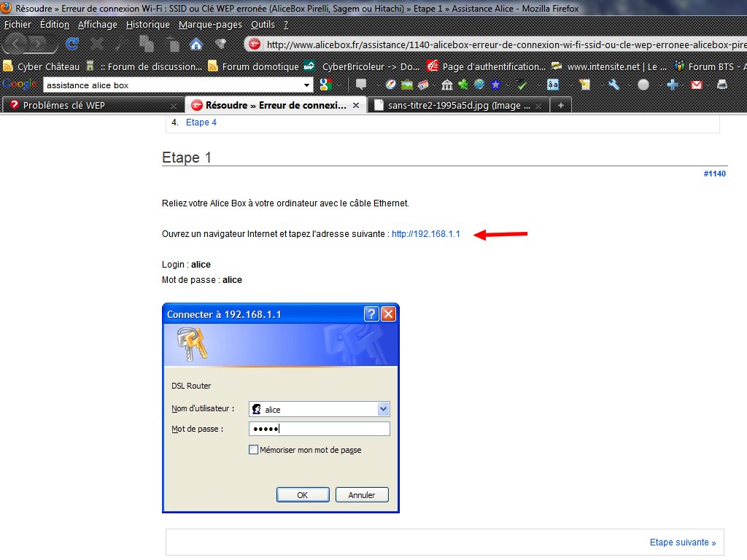The height and width of the screenshot is (560, 747).
Task: Click the green clover toolbar icon
Action: 462,85
